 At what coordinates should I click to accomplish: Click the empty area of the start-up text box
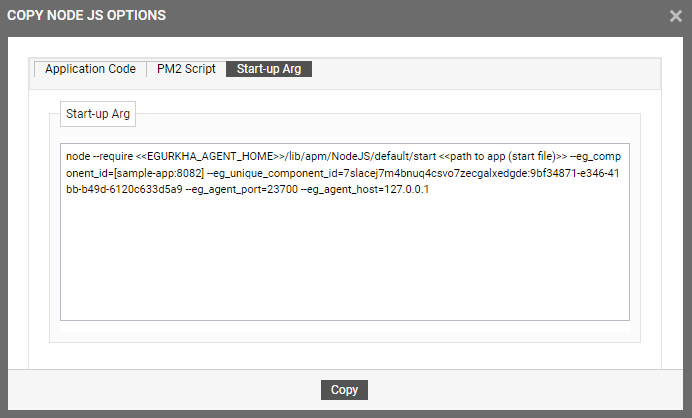click(345, 258)
